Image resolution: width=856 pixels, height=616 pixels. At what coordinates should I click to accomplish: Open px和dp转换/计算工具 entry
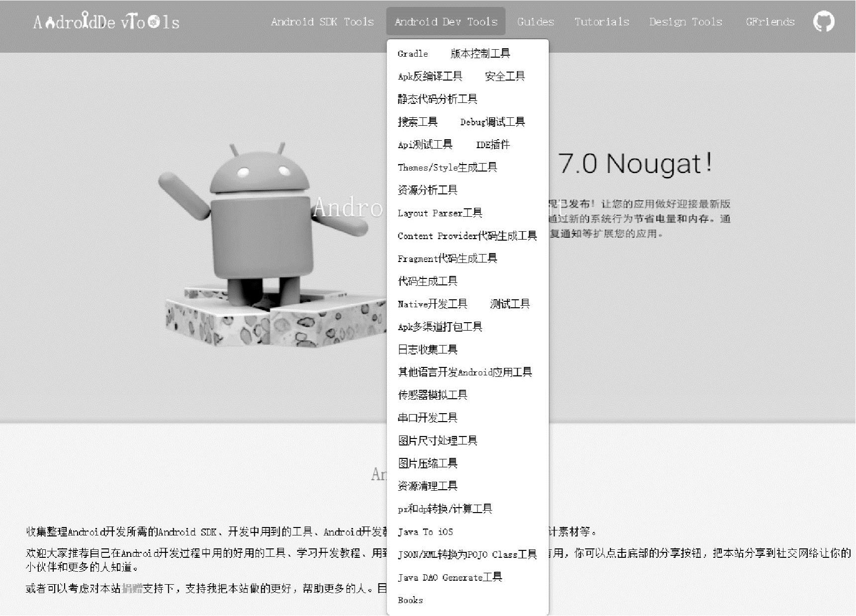point(445,509)
